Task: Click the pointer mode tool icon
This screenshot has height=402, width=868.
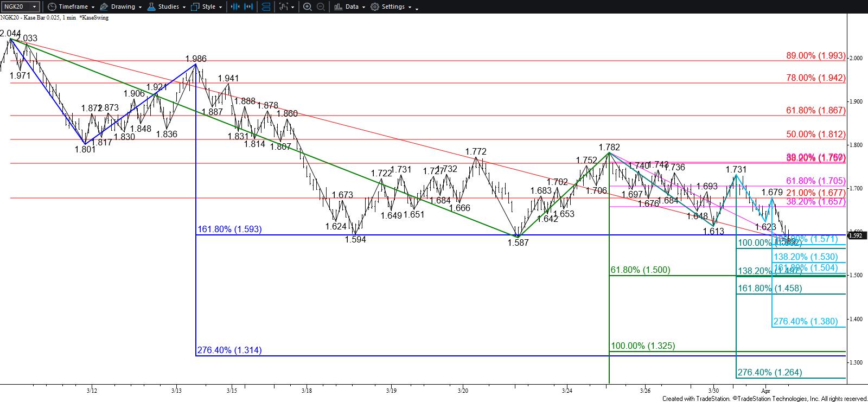Action: [284, 7]
